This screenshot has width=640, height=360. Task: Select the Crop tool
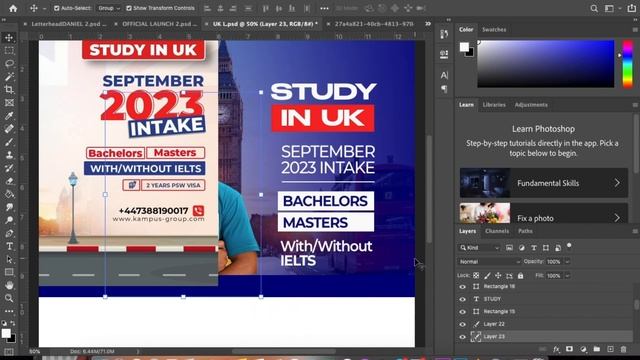coord(9,90)
